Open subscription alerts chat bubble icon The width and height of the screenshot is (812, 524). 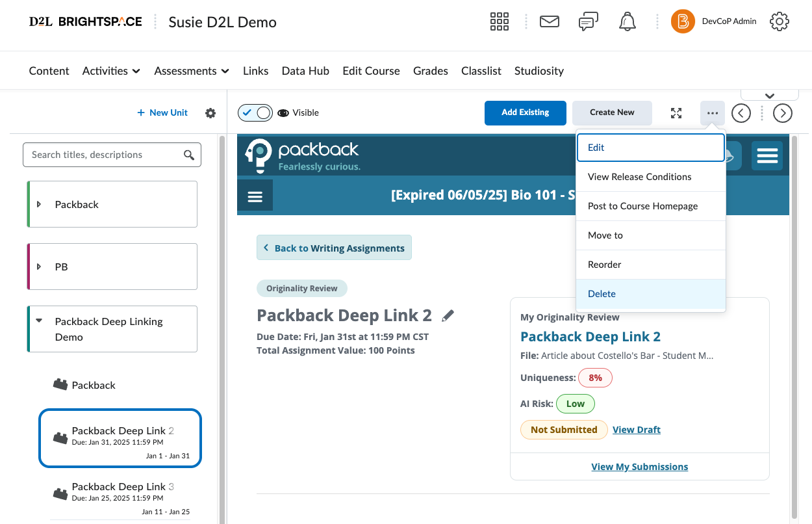tap(588, 21)
